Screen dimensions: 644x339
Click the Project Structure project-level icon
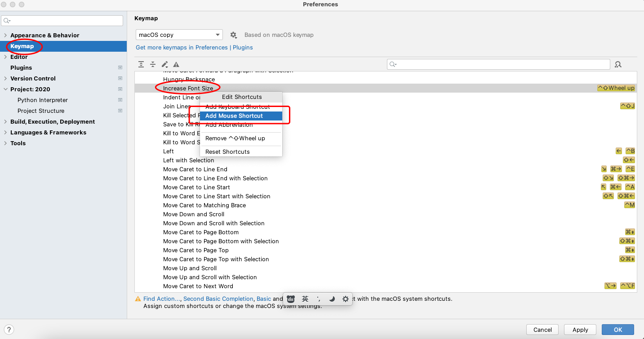pos(120,111)
